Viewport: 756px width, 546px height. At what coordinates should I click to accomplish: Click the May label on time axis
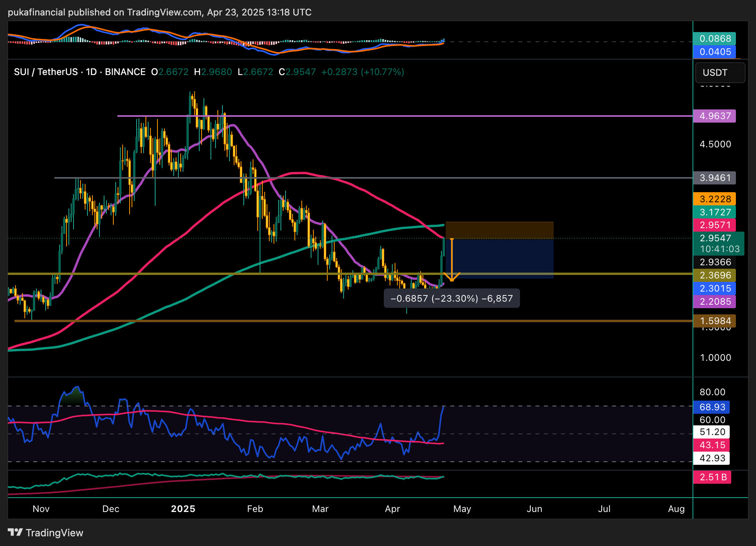click(462, 509)
